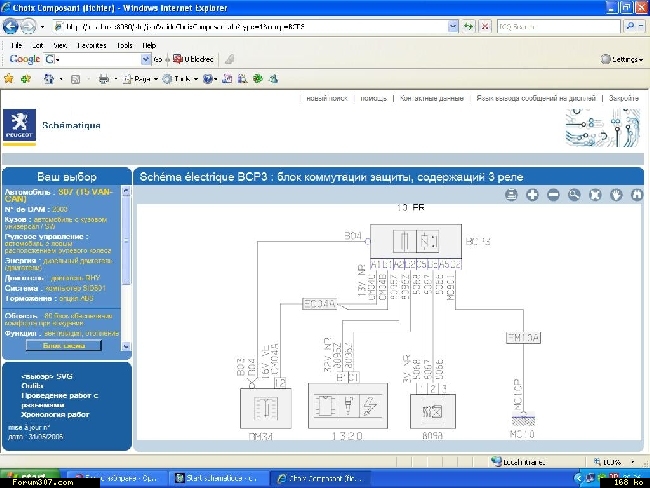Zoom in with the plus icon
Viewport: 650px width, 488px height.
(x=532, y=194)
